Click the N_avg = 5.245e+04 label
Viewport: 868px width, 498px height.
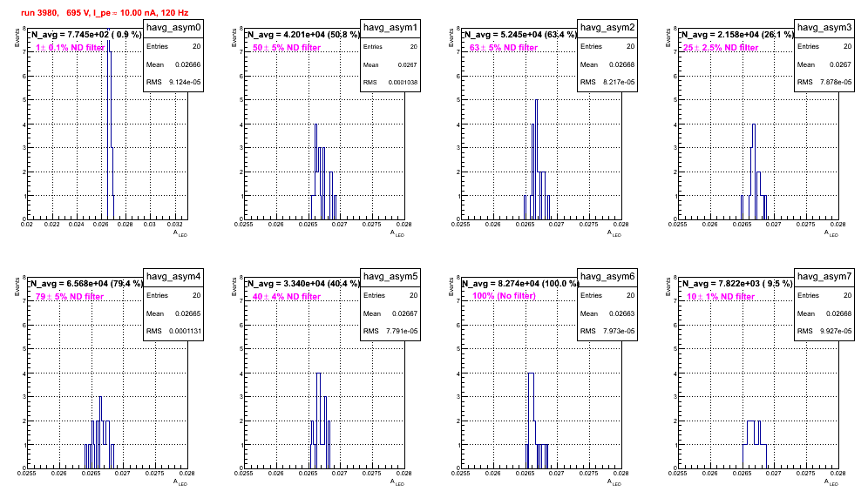[520, 34]
